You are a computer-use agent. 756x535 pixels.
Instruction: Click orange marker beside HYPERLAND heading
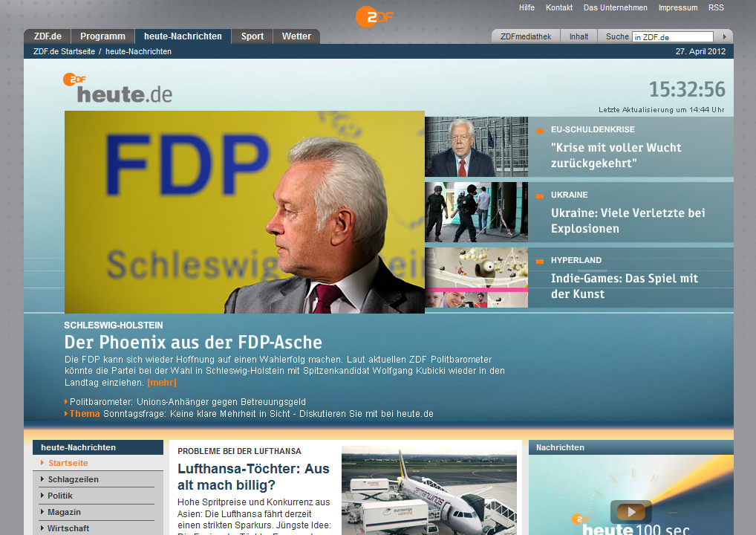click(x=539, y=261)
